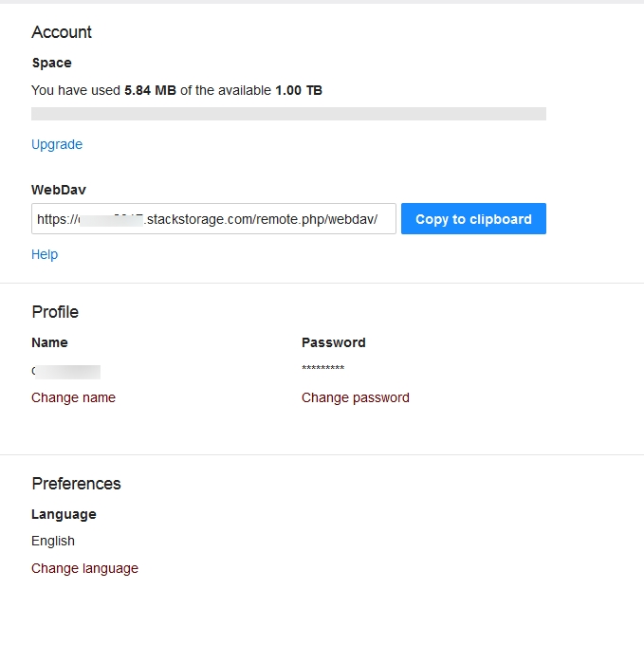Click the Password column label

(333, 342)
